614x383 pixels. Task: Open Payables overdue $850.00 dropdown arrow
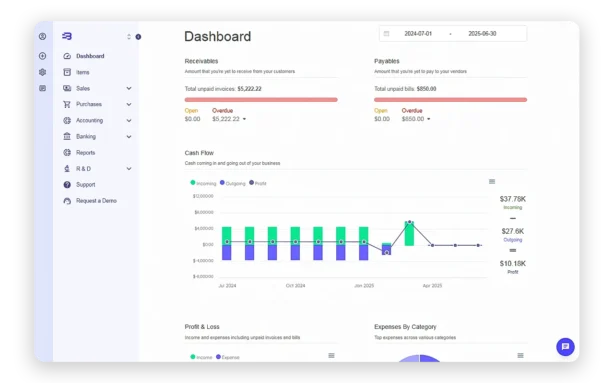(428, 119)
